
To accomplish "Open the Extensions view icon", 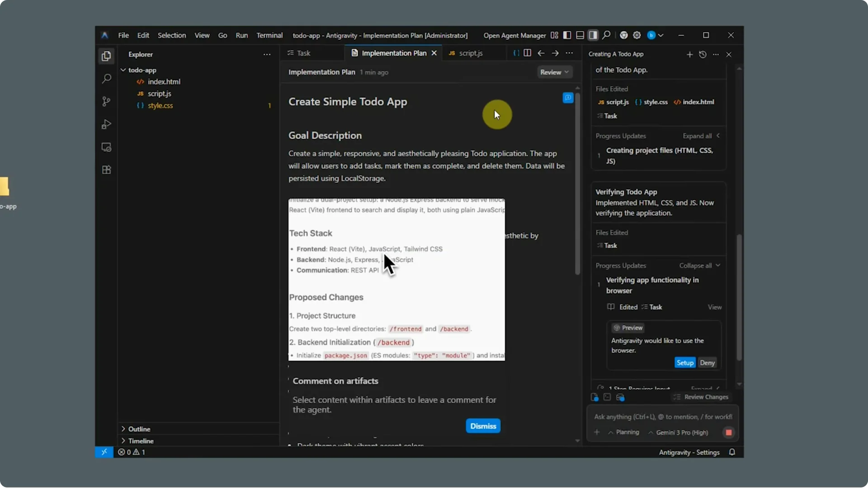I will (x=106, y=170).
